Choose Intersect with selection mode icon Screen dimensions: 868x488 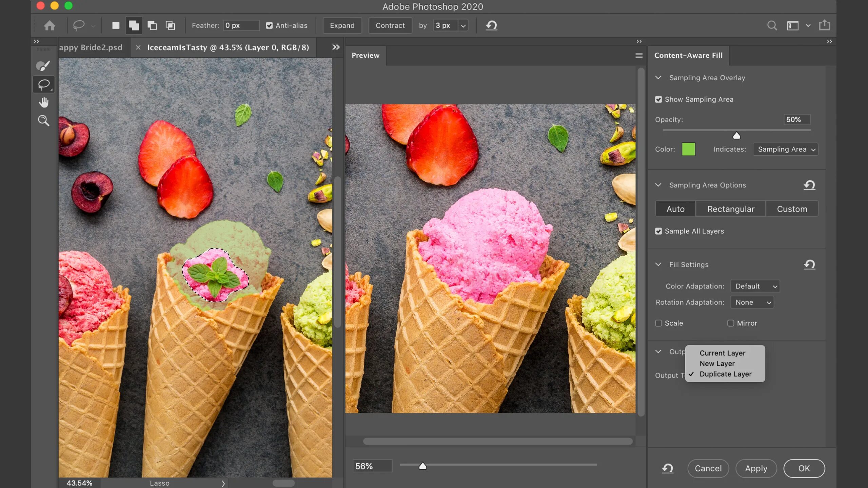click(170, 25)
